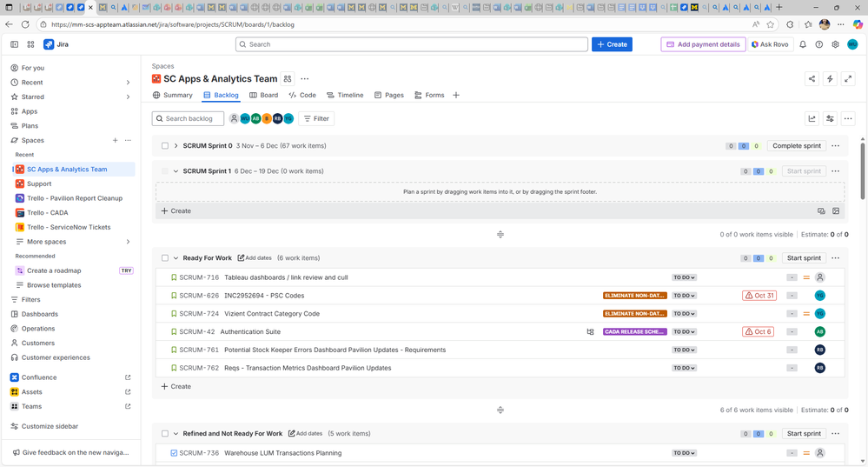Image resolution: width=868 pixels, height=467 pixels.
Task: Select the SCRUM Sprint 0 checkbox
Action: coord(165,146)
